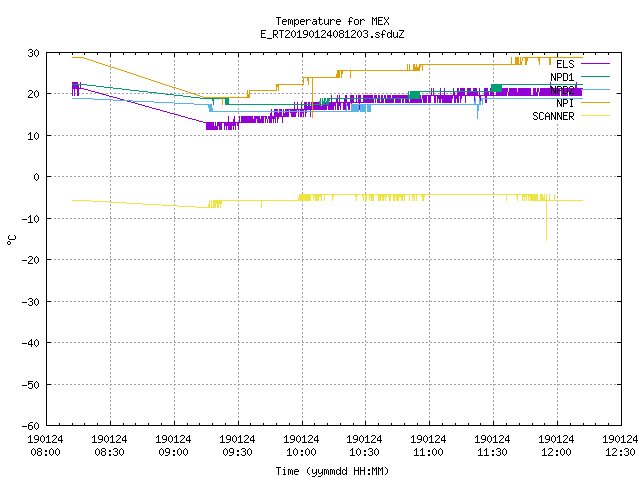The height and width of the screenshot is (480, 640).
Task: Click the y-axis label -50
Action: (30, 385)
